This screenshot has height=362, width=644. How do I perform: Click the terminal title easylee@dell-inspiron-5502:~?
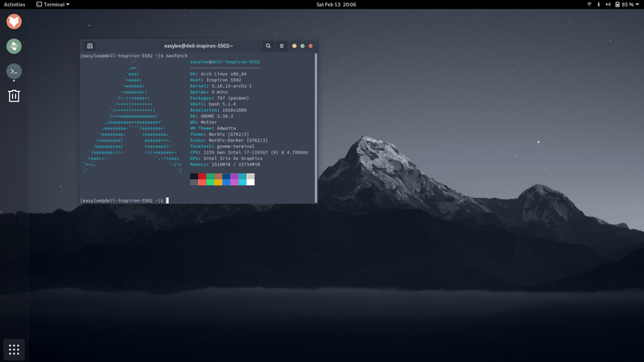click(x=198, y=46)
